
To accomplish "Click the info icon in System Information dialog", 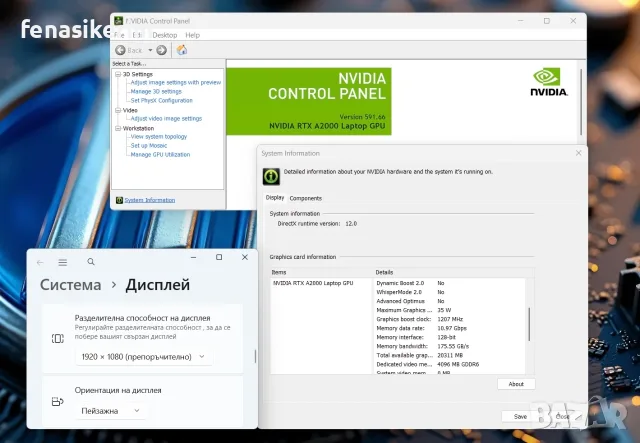I will [x=271, y=176].
